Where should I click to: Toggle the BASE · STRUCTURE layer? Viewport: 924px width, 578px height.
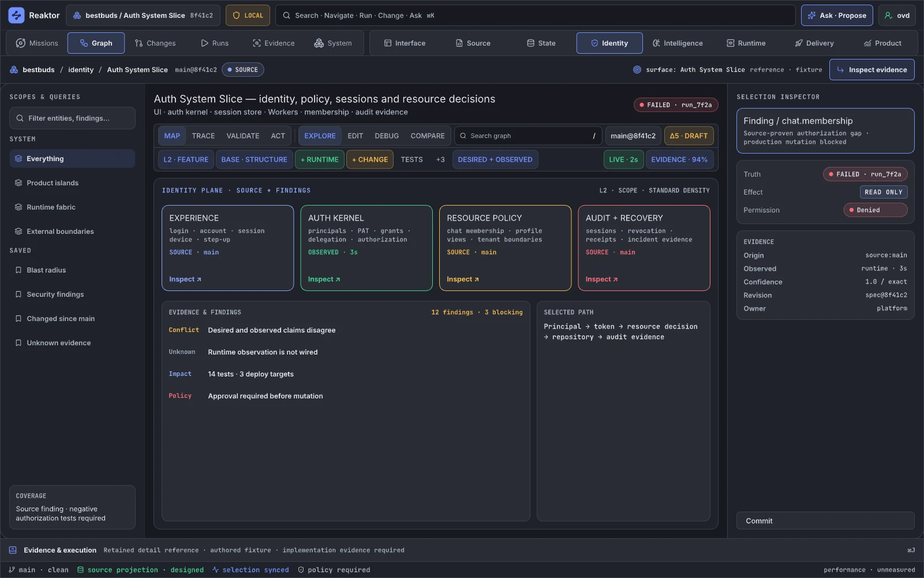tap(254, 160)
